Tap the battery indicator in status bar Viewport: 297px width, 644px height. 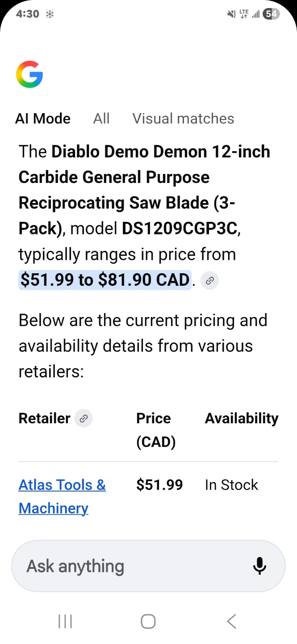click(x=271, y=14)
